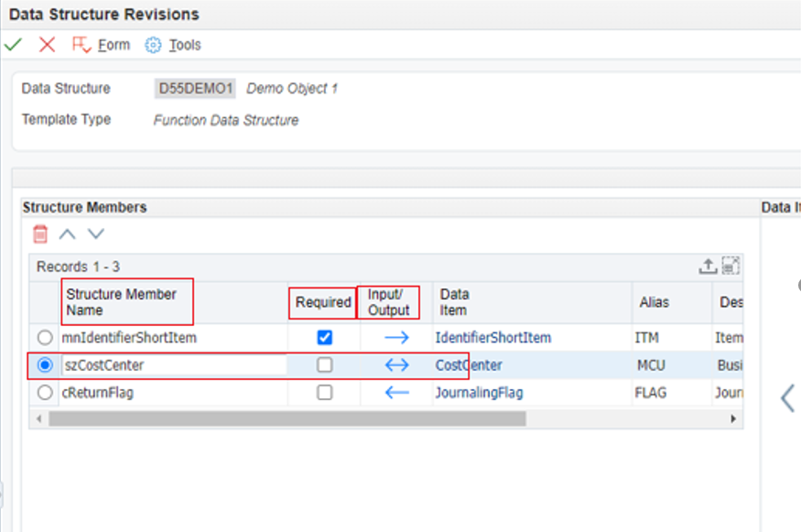Collapse the right side panel chevron
This screenshot has height=532, width=801.
[x=785, y=397]
